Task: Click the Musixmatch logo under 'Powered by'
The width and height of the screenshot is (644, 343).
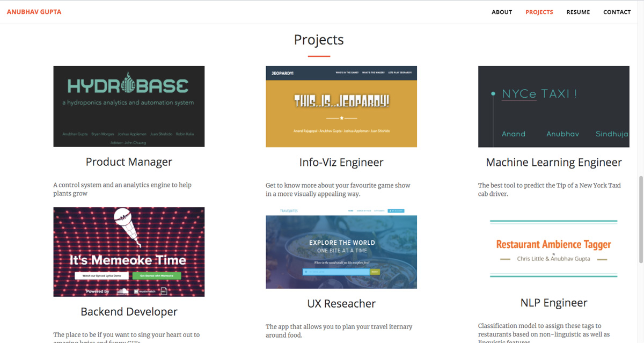Action: 145,291
